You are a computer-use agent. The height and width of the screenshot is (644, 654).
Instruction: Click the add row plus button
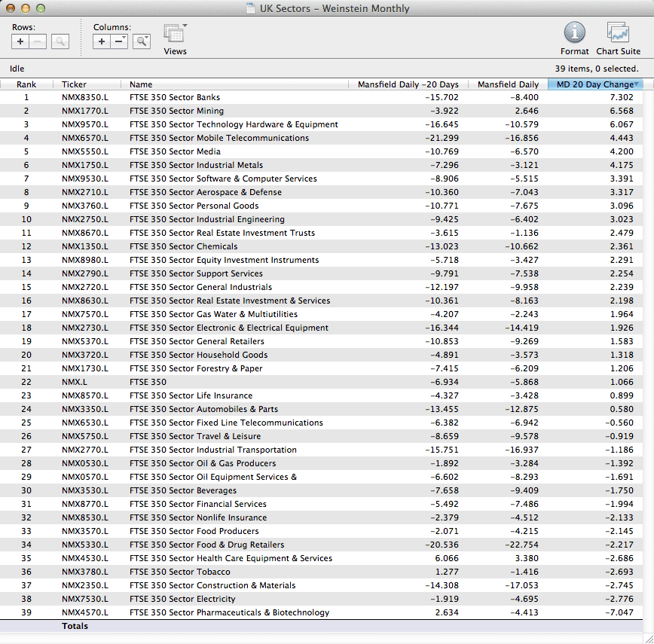[20, 42]
